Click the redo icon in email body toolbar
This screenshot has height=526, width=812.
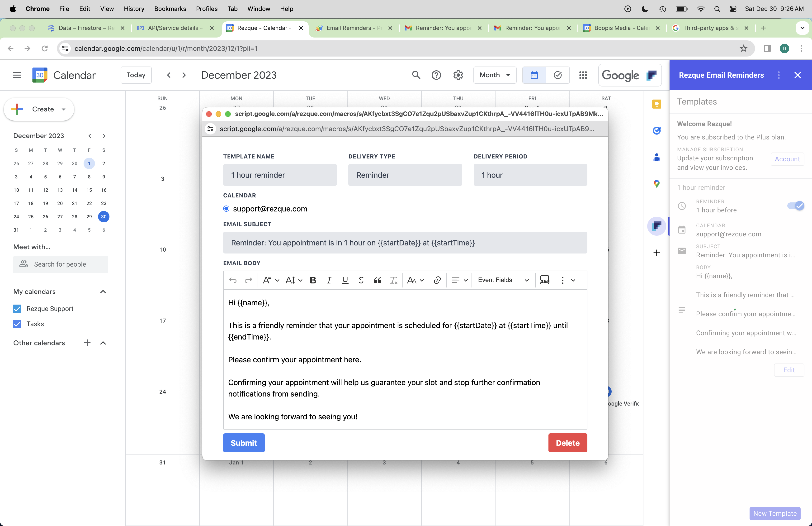click(x=248, y=280)
